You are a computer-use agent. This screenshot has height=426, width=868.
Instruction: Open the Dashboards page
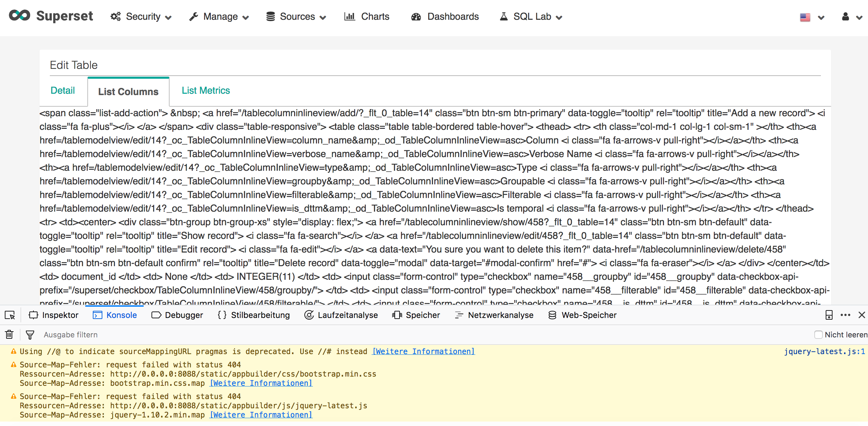pos(445,16)
